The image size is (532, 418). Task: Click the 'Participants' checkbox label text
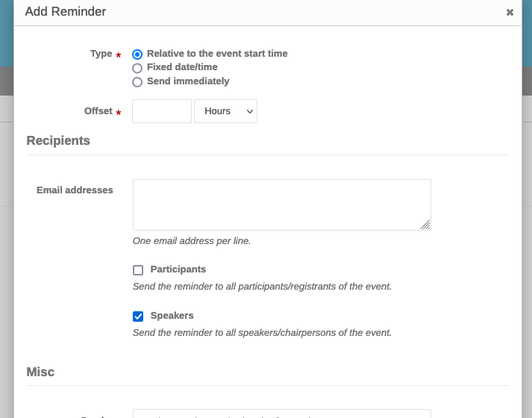click(178, 269)
